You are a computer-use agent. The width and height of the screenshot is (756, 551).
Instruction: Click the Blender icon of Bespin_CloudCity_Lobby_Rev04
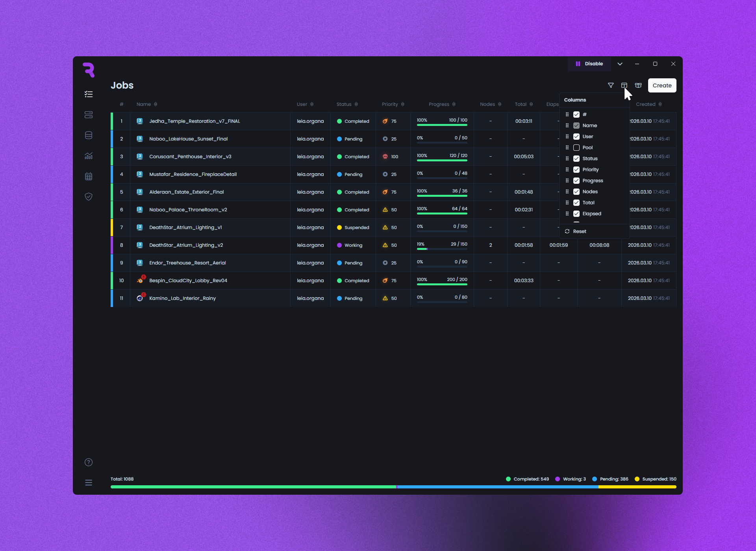140,281
